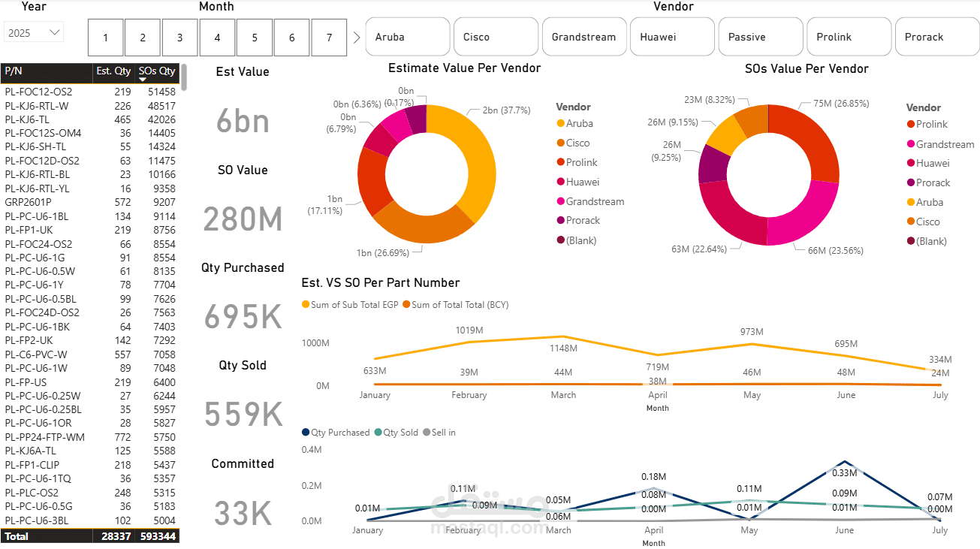Image resolution: width=980 pixels, height=549 pixels.
Task: Click the Qty Sold legend marker
Action: pyautogui.click(x=378, y=433)
